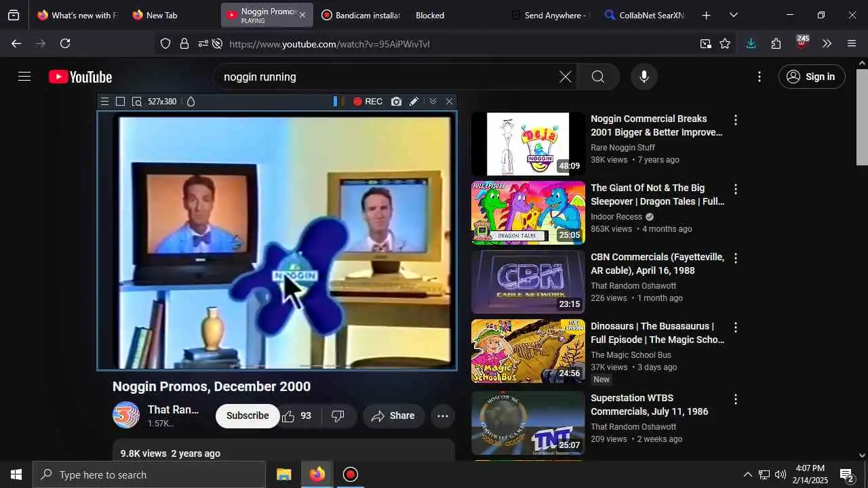This screenshot has width=868, height=488.
Task: Enable Bandicam drawing pencil tool
Action: [414, 102]
